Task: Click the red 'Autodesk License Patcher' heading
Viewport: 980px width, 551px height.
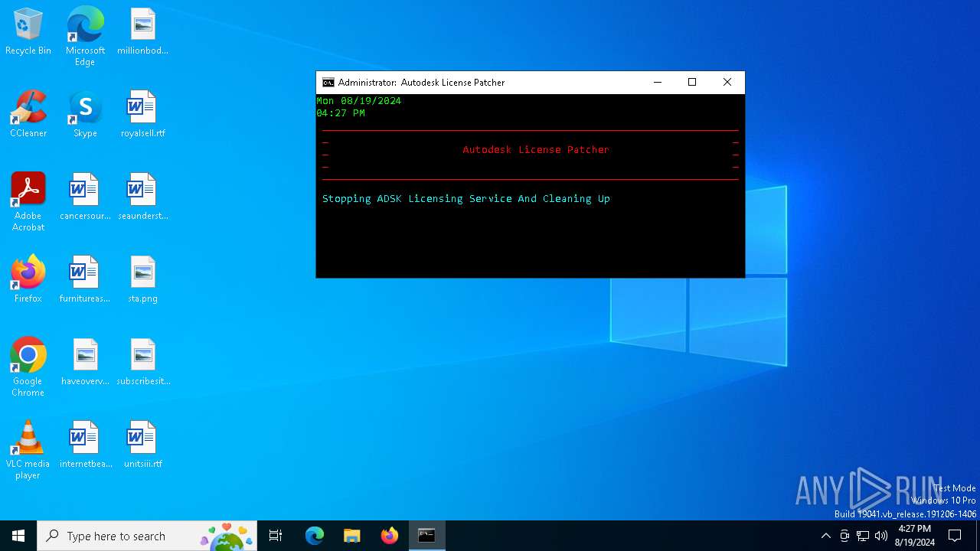Action: [x=536, y=150]
